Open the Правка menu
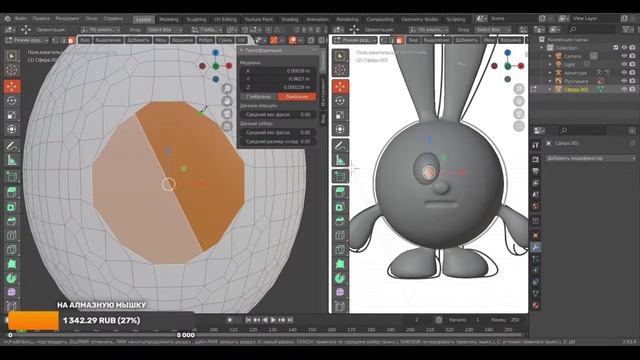 pyautogui.click(x=41, y=19)
